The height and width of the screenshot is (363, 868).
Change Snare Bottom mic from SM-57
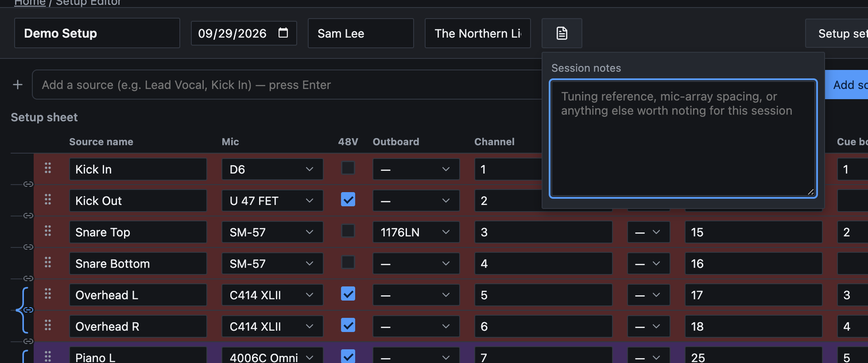tap(272, 264)
